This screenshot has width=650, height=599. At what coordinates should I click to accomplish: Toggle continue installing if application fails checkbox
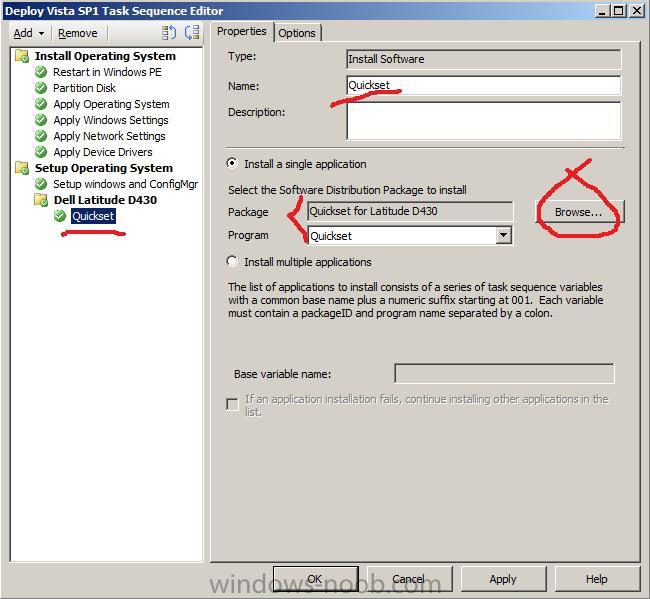233,404
